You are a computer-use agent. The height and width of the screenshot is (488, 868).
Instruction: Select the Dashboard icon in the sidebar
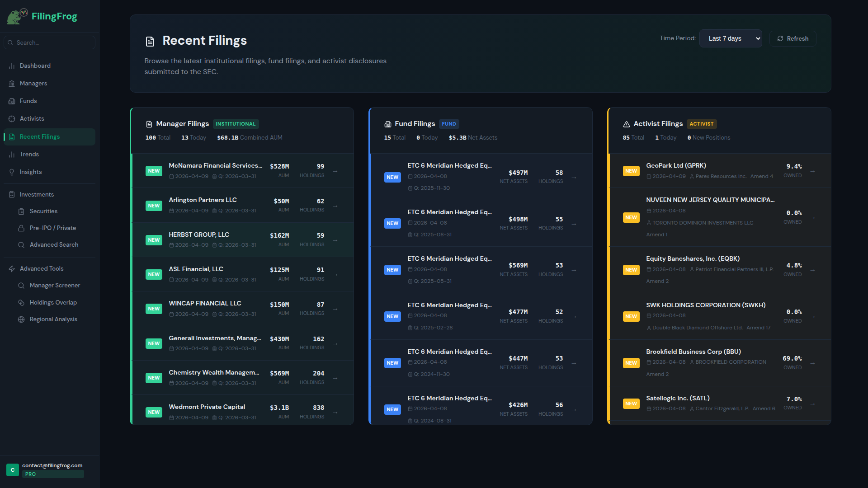coord(12,66)
